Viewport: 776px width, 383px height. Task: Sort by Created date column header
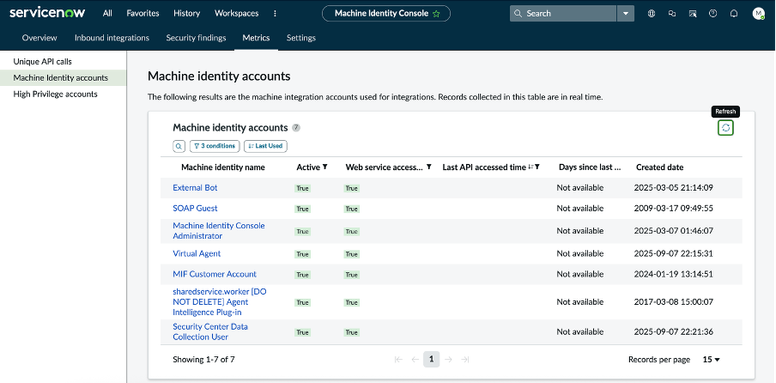[x=660, y=167]
